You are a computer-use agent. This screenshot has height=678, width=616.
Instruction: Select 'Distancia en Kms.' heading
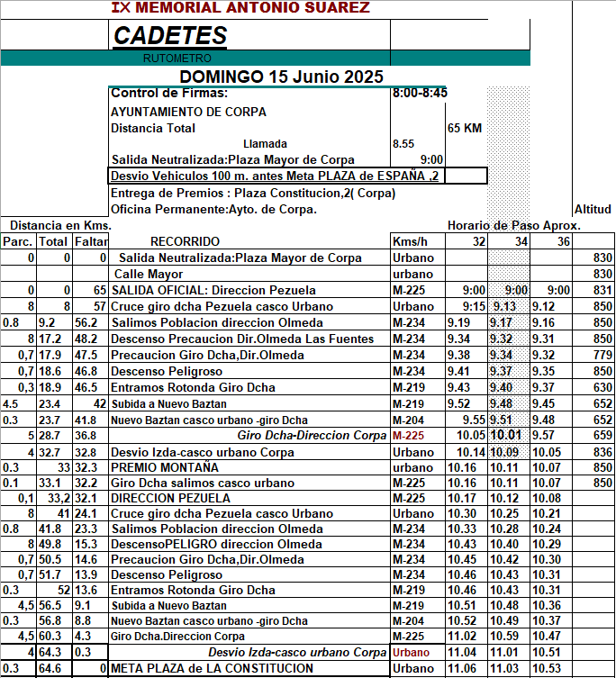[60, 226]
